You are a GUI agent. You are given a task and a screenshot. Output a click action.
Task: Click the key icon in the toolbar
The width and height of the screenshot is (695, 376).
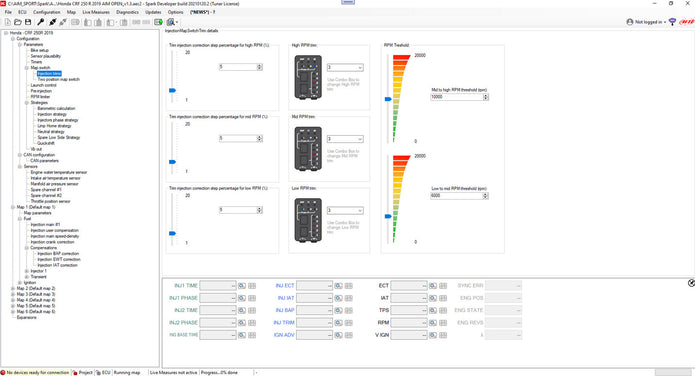pos(41,22)
